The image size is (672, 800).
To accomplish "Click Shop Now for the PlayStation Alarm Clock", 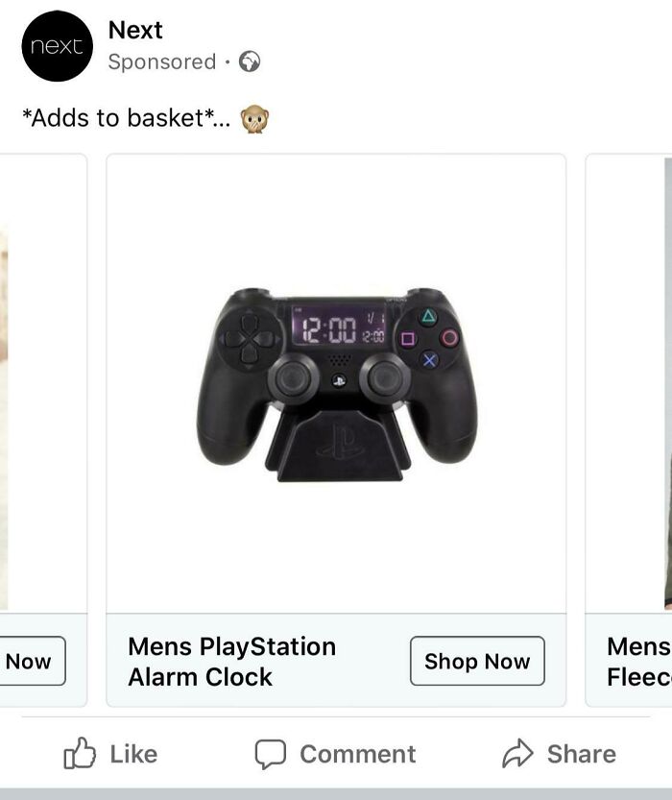I will click(x=477, y=661).
